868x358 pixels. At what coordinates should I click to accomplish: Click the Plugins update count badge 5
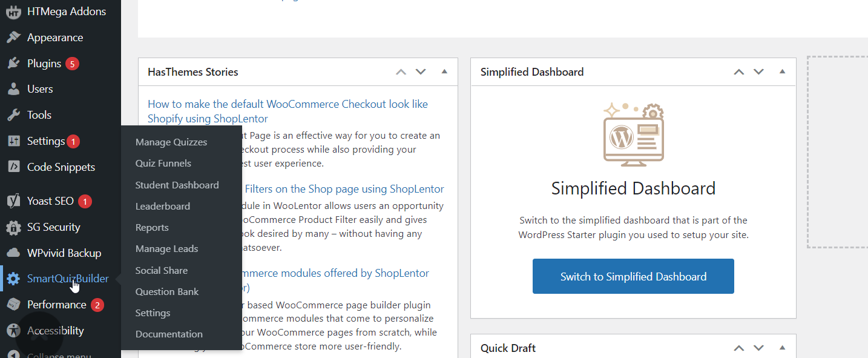(x=73, y=64)
